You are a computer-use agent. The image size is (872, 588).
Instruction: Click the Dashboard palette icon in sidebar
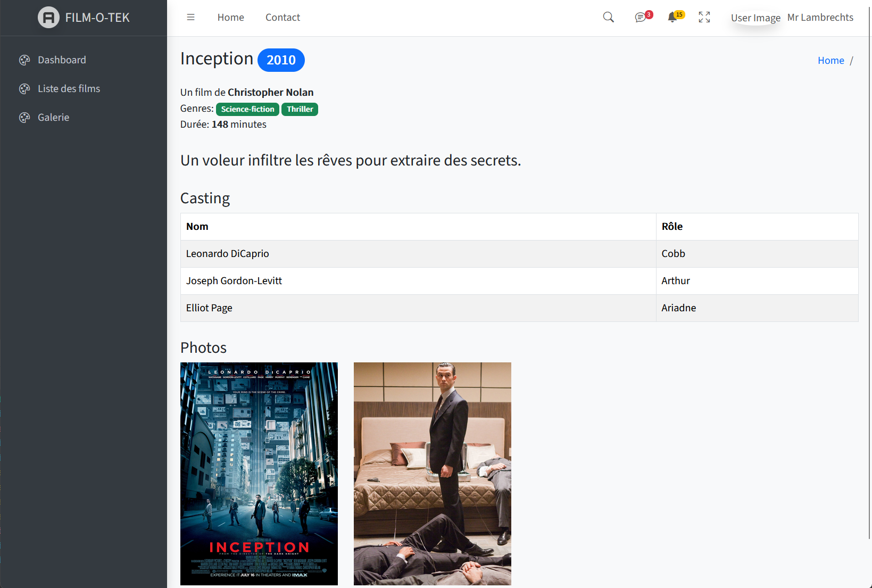click(24, 60)
